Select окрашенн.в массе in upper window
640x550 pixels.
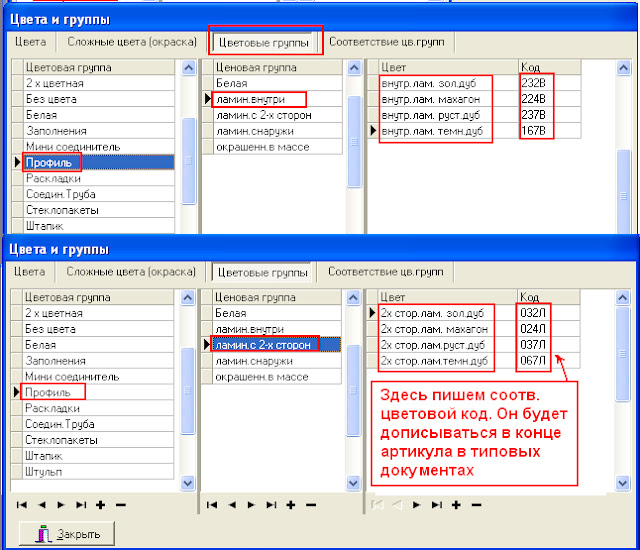[x=278, y=147]
